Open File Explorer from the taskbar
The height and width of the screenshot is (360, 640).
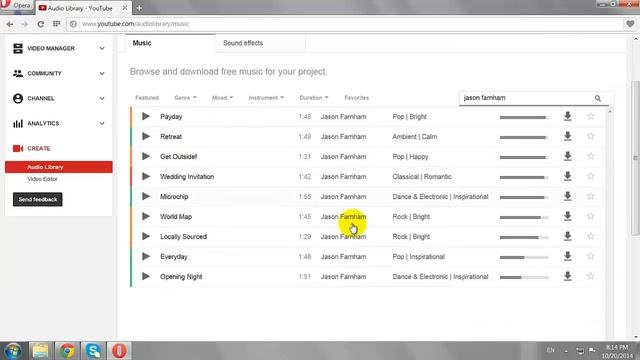pyautogui.click(x=40, y=351)
